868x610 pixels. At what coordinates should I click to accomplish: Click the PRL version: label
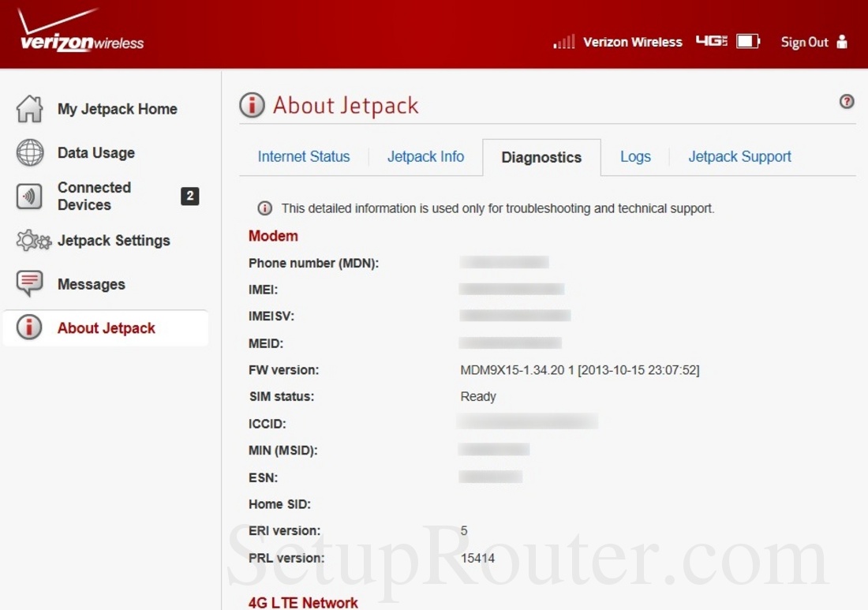point(286,558)
